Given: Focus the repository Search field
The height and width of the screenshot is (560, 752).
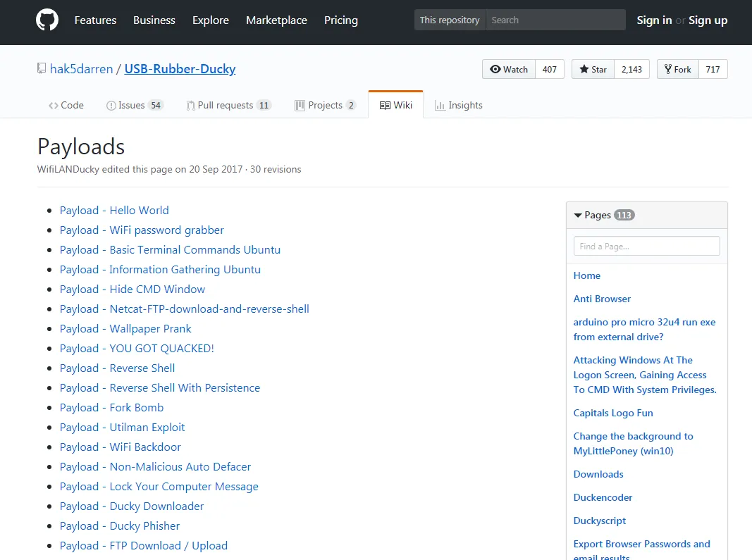Looking at the screenshot, I should (x=556, y=20).
